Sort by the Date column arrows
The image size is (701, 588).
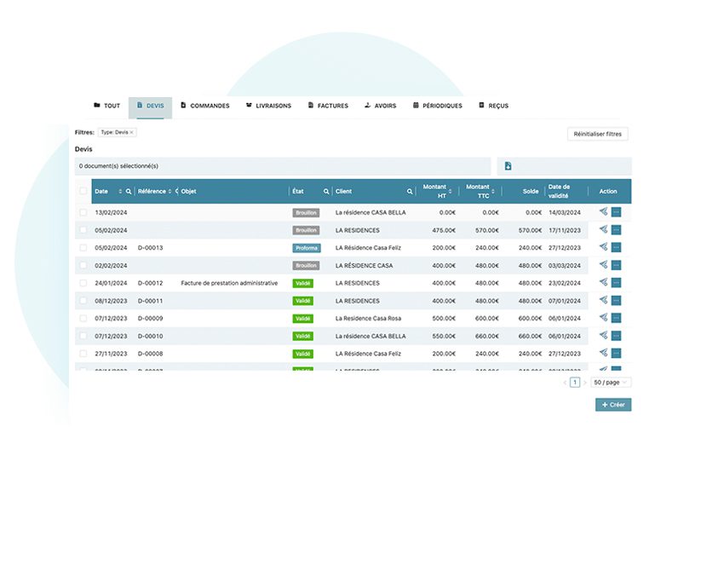120,192
